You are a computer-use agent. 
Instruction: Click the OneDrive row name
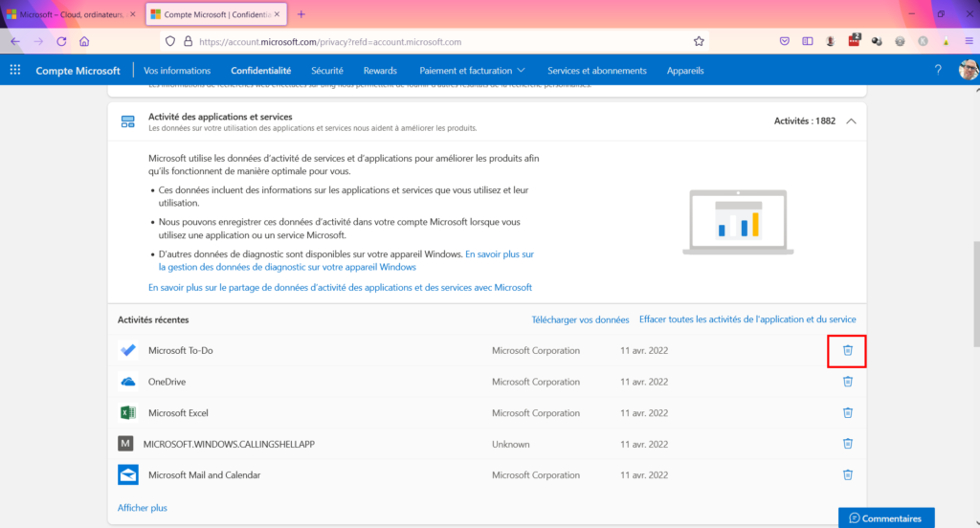point(167,382)
